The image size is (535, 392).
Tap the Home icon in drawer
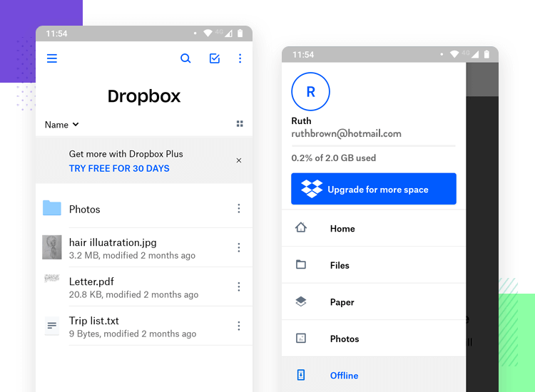[x=301, y=227]
